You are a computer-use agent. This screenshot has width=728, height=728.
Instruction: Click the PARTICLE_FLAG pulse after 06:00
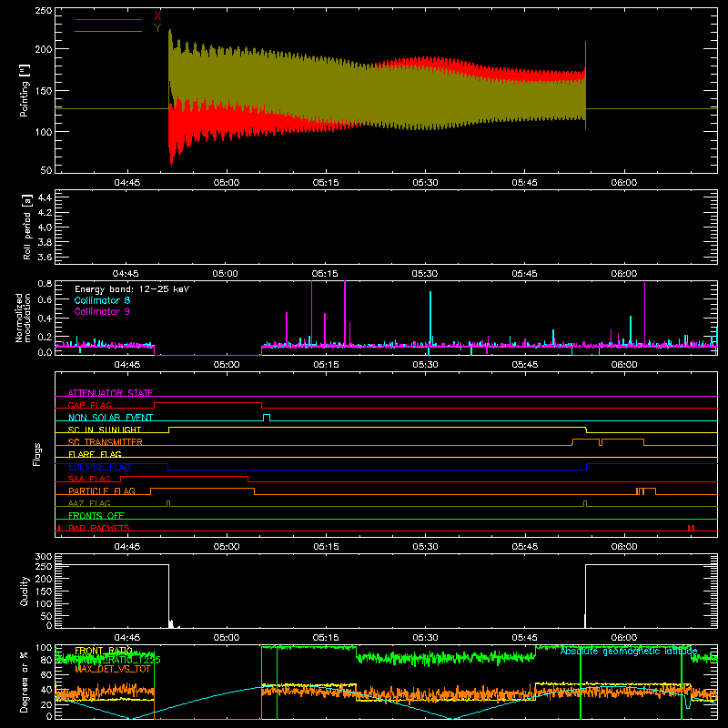click(x=646, y=491)
